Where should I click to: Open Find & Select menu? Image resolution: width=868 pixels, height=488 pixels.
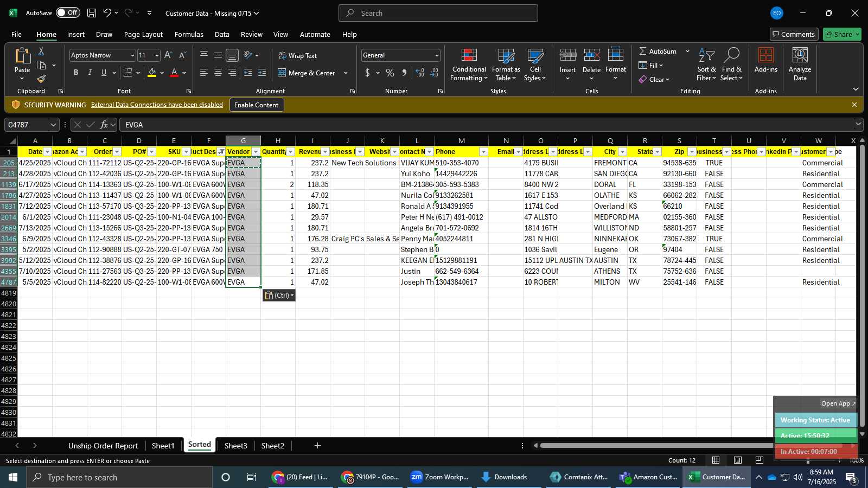(x=731, y=65)
